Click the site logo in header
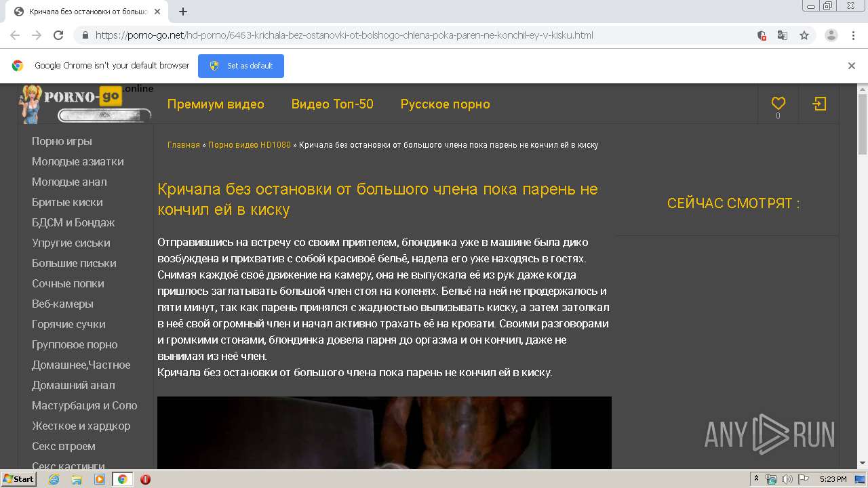Viewport: 868px width, 488px height. [86, 104]
